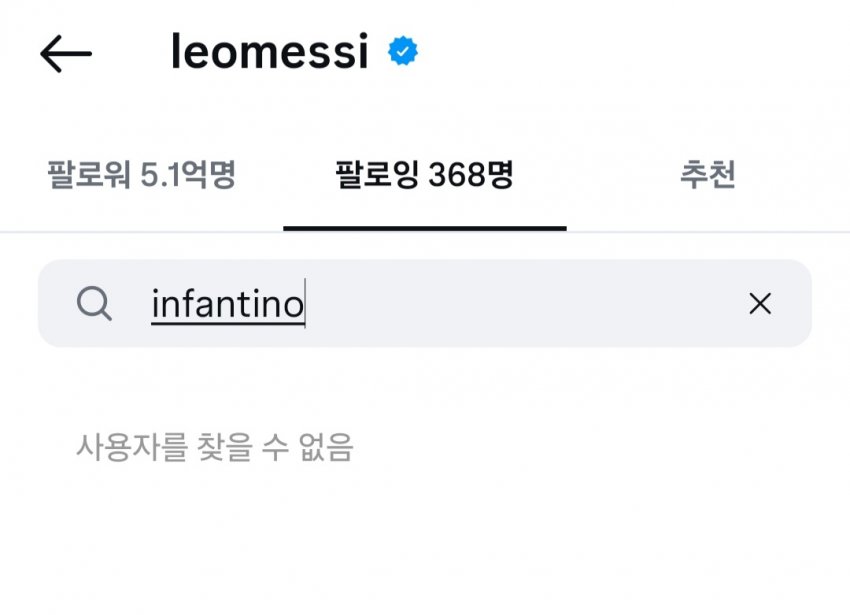Image resolution: width=850 pixels, height=615 pixels.
Task: Click the underline indicator beneath 팔로잉 tab
Action: 424,228
